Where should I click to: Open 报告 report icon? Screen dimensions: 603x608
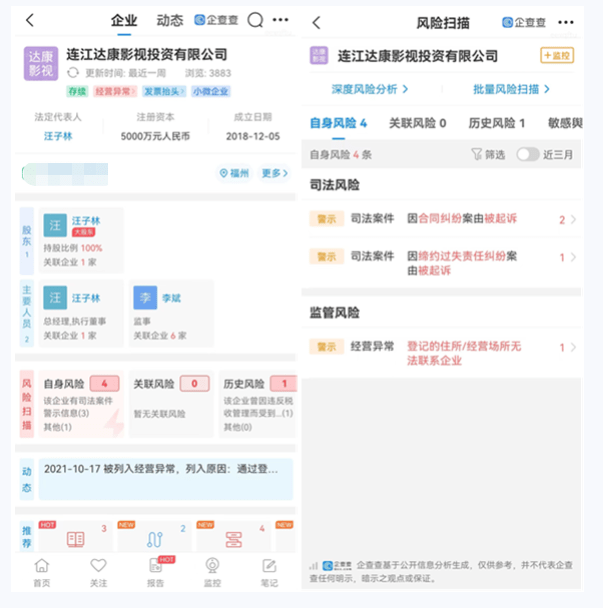tap(155, 572)
